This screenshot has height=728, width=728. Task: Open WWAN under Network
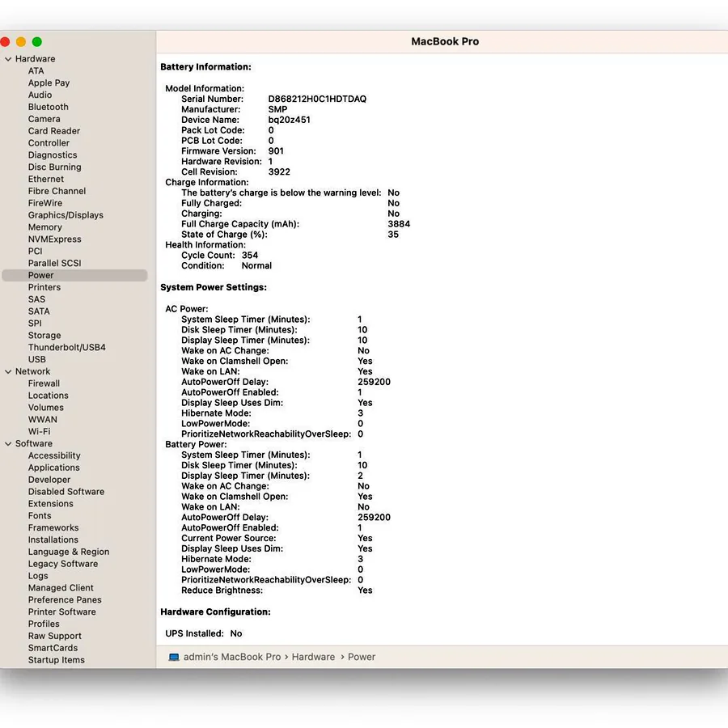click(43, 420)
